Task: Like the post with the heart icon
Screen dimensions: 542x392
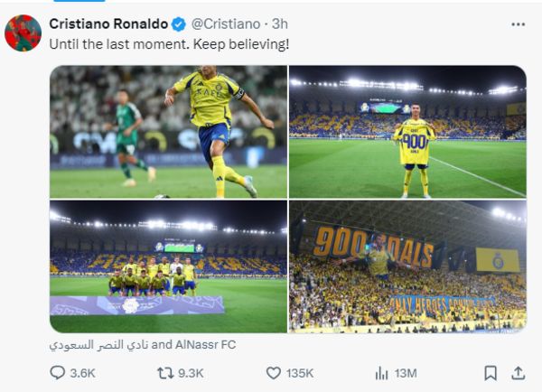Action: click(274, 372)
